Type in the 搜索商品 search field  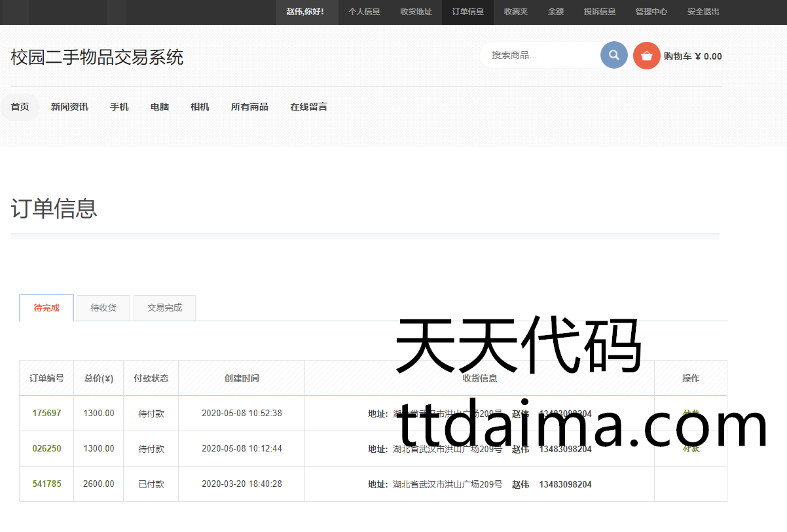[540, 56]
